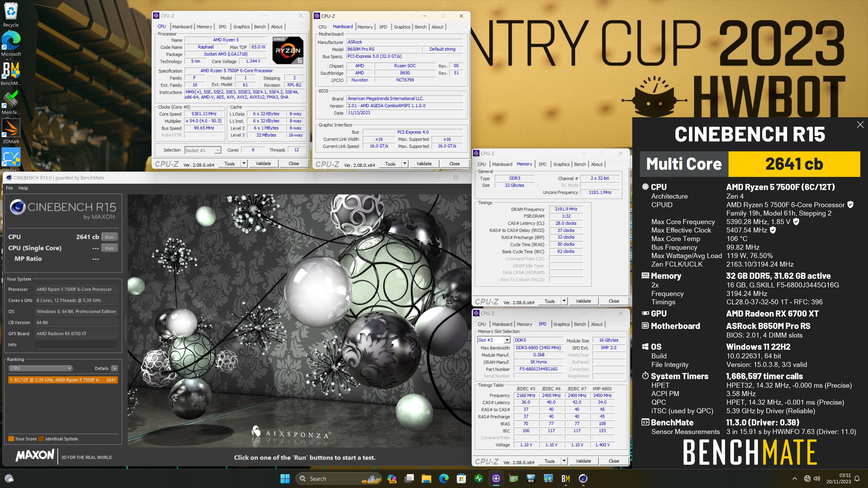Switch to Graphics tab in CPU-Z Mainboard window
This screenshot has width=868, height=488.
pyautogui.click(x=402, y=27)
